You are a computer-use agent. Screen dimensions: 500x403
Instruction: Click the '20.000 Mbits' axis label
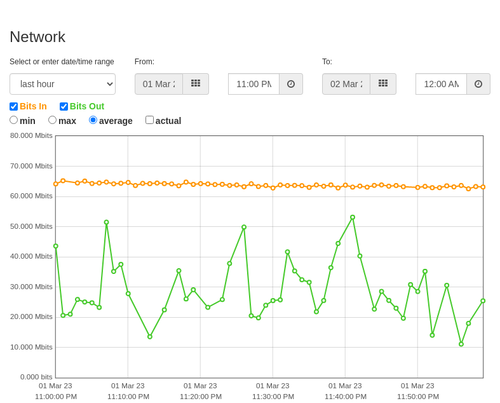tap(31, 317)
